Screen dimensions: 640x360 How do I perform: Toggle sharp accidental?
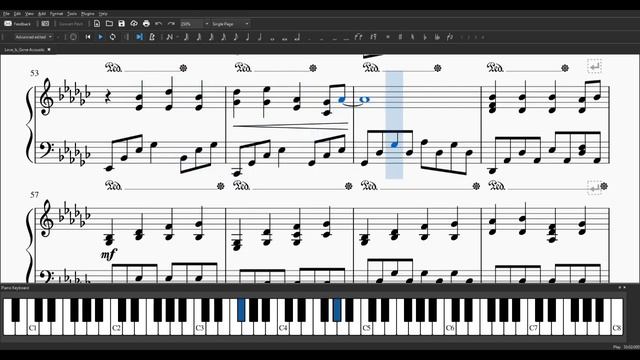point(400,37)
